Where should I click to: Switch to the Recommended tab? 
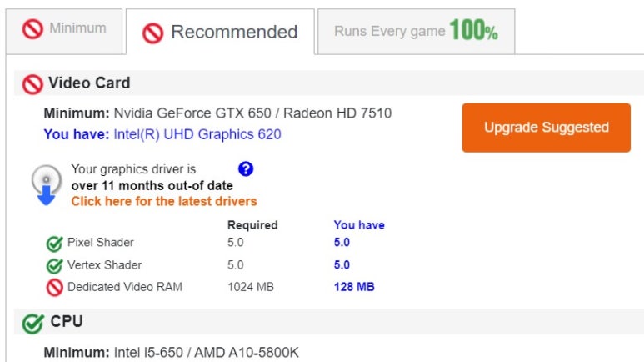pyautogui.click(x=220, y=32)
